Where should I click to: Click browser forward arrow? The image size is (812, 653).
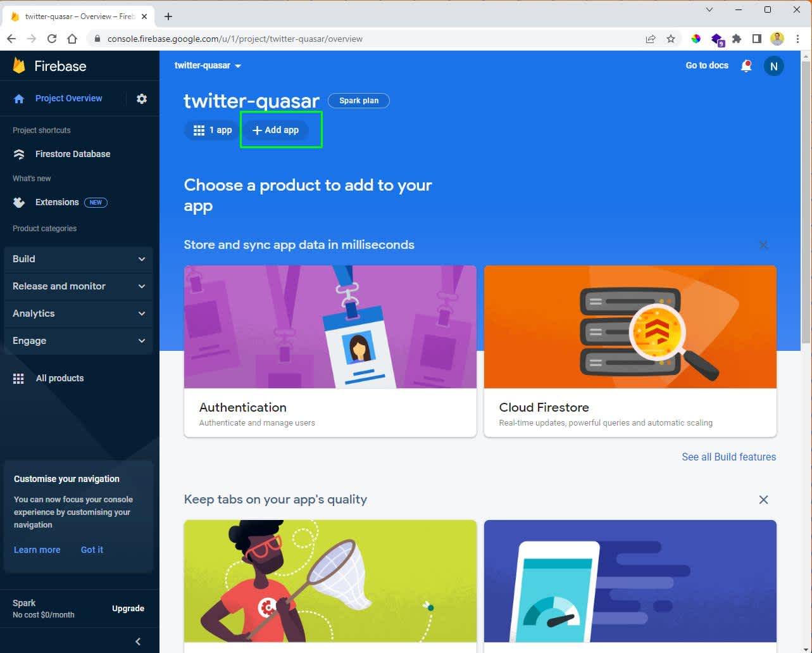(x=32, y=39)
